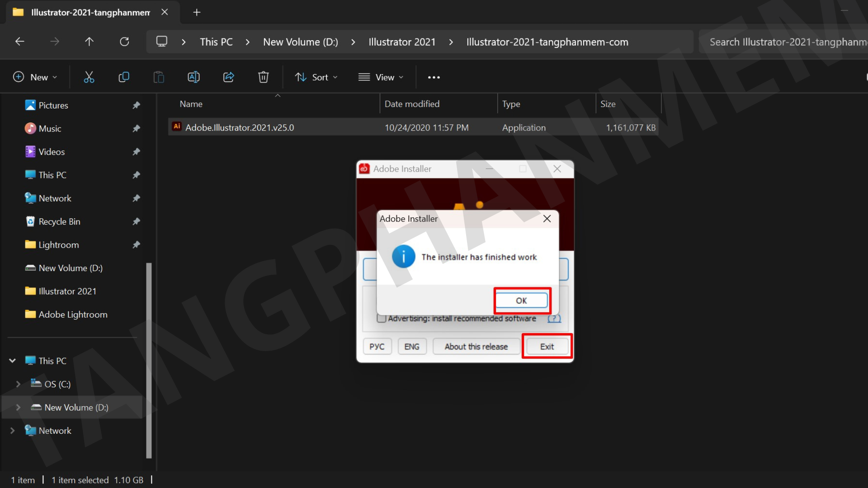This screenshot has height=488, width=868.
Task: Open Pictures in the quick access list
Action: 53,105
